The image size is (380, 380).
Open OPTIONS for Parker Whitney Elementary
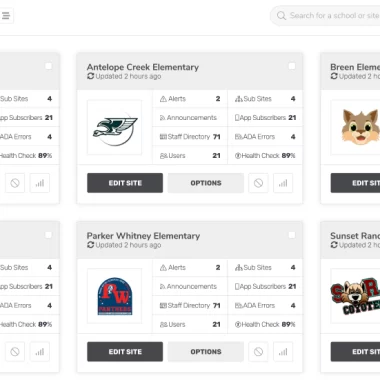tap(206, 352)
